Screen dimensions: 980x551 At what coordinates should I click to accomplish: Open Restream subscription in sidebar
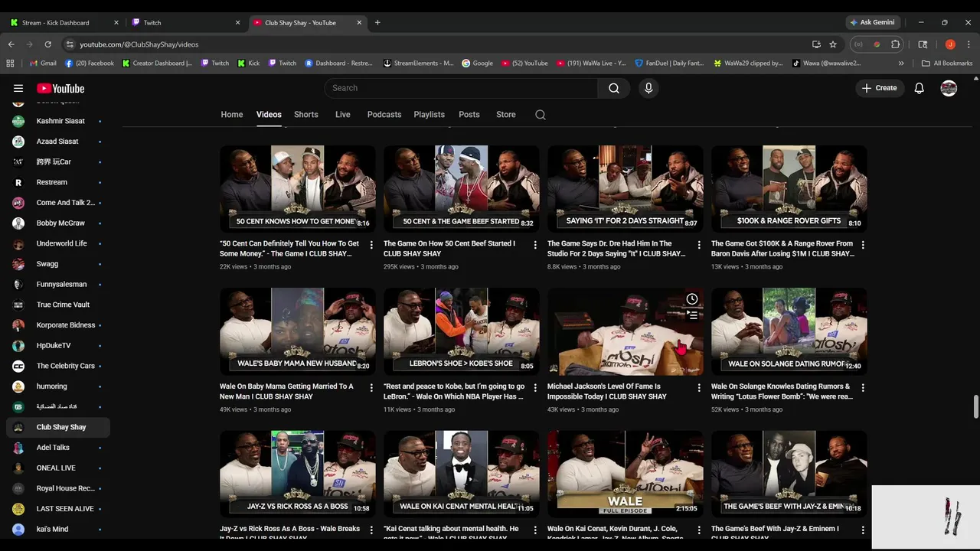click(x=58, y=182)
